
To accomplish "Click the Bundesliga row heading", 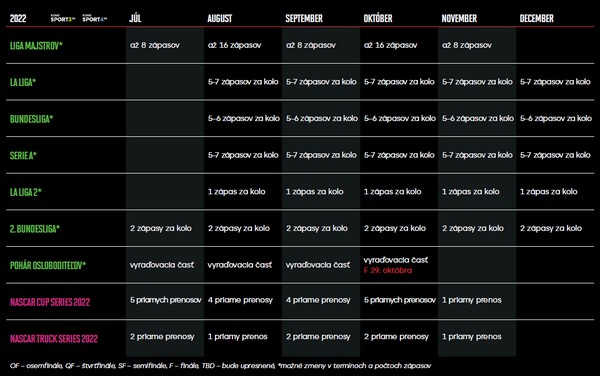I will click(x=31, y=119).
